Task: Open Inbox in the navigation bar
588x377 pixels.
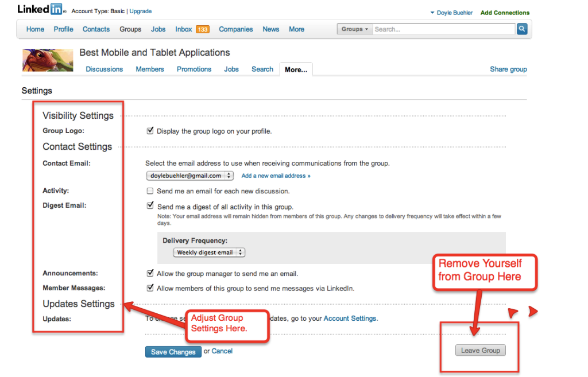Action: click(183, 29)
